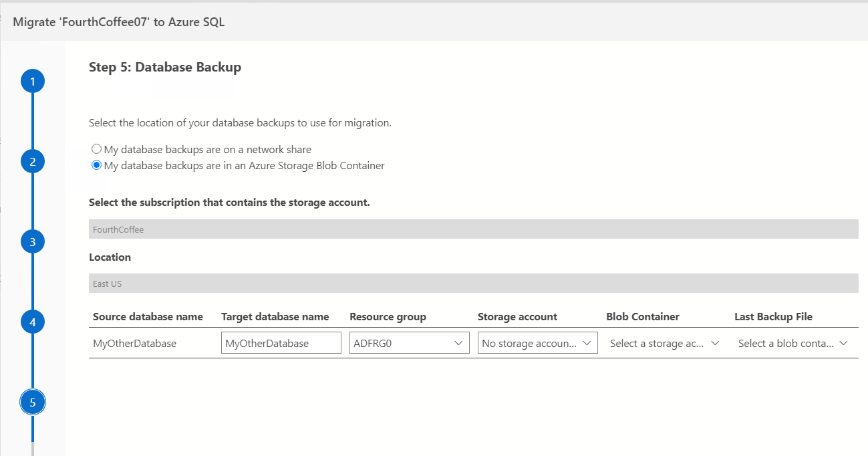868x456 pixels.
Task: Open step 3 circle in the sidebar
Action: click(x=32, y=242)
